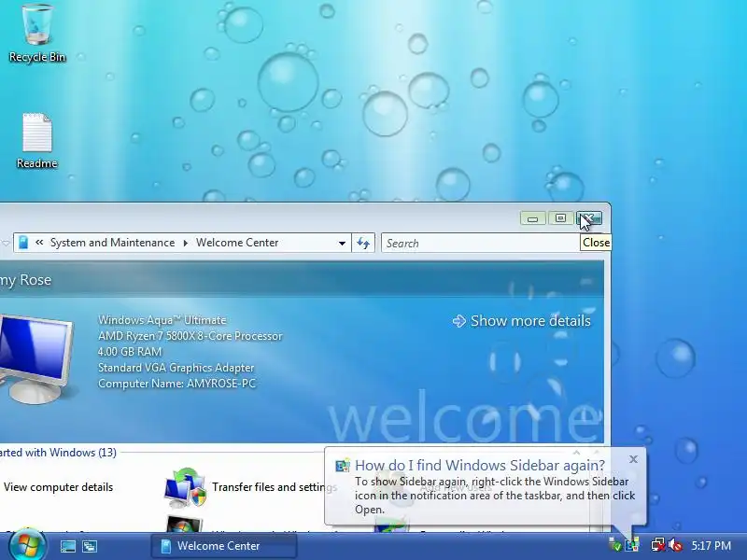Screen dimensions: 747x560
Task: Click the Computer Name: AMYROSE-PC text
Action: click(x=177, y=384)
